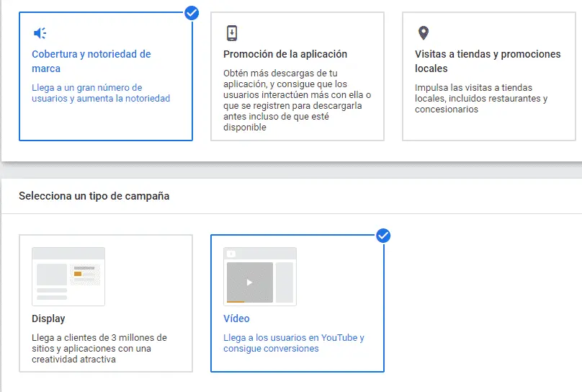
Task: Select the 'Vídeo' campaign label
Action: point(236,318)
